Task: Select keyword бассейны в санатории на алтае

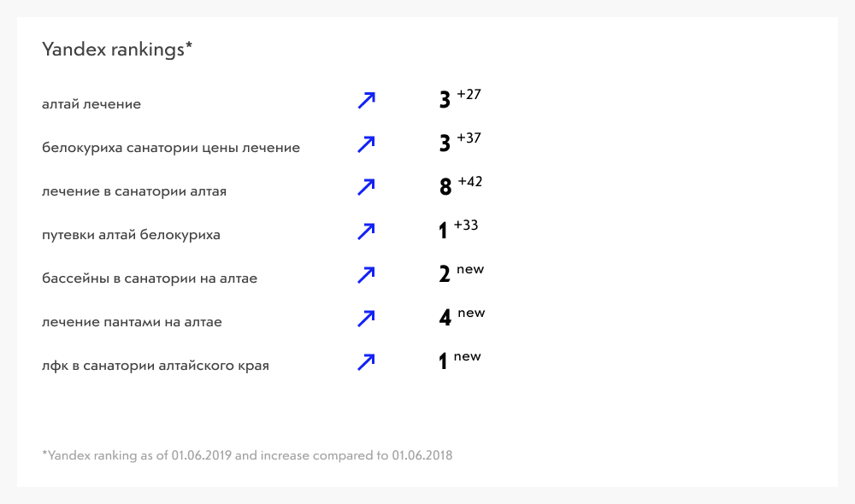Action: 150,278
